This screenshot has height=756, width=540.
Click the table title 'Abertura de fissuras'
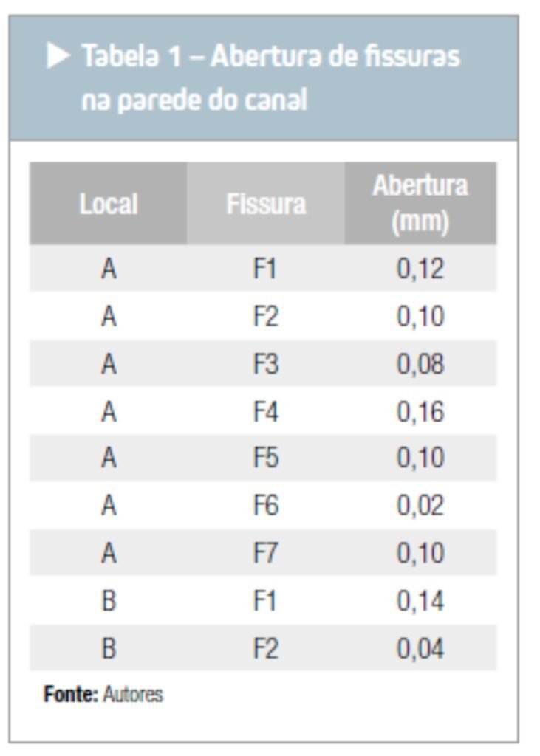[x=335, y=56]
